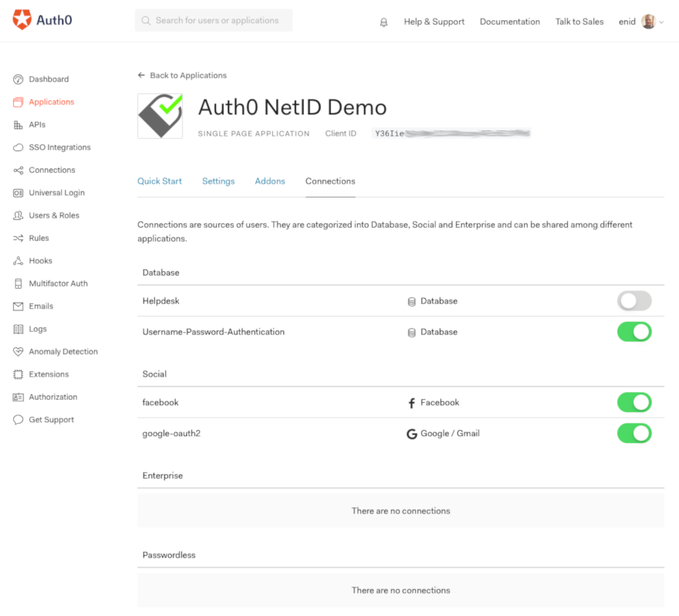The width and height of the screenshot is (679, 616).
Task: Click the Facebook f icon
Action: (x=411, y=403)
